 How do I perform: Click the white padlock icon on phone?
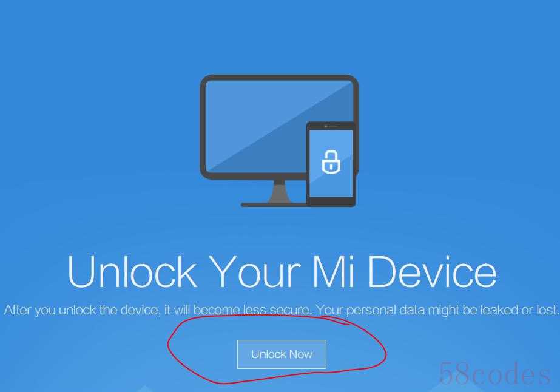[331, 162]
